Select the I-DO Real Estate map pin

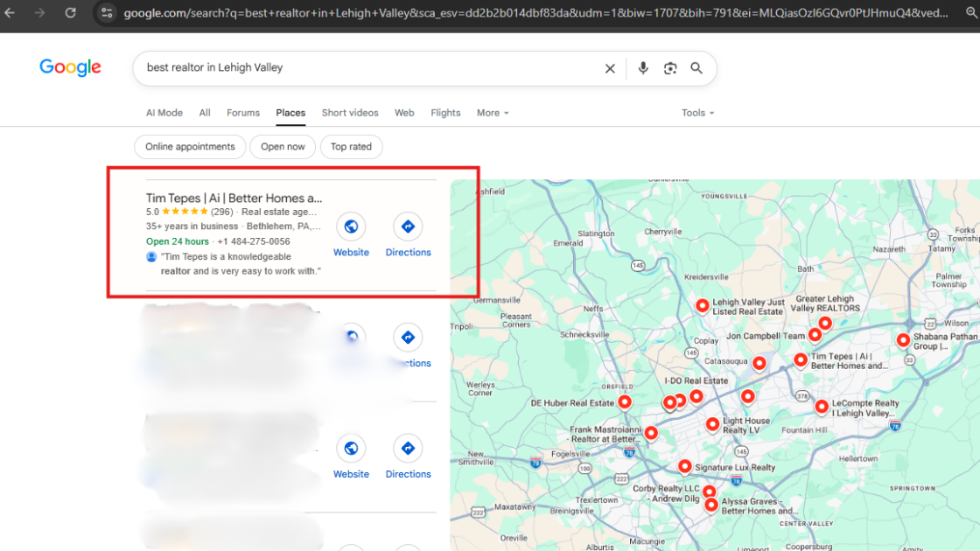[x=696, y=395]
